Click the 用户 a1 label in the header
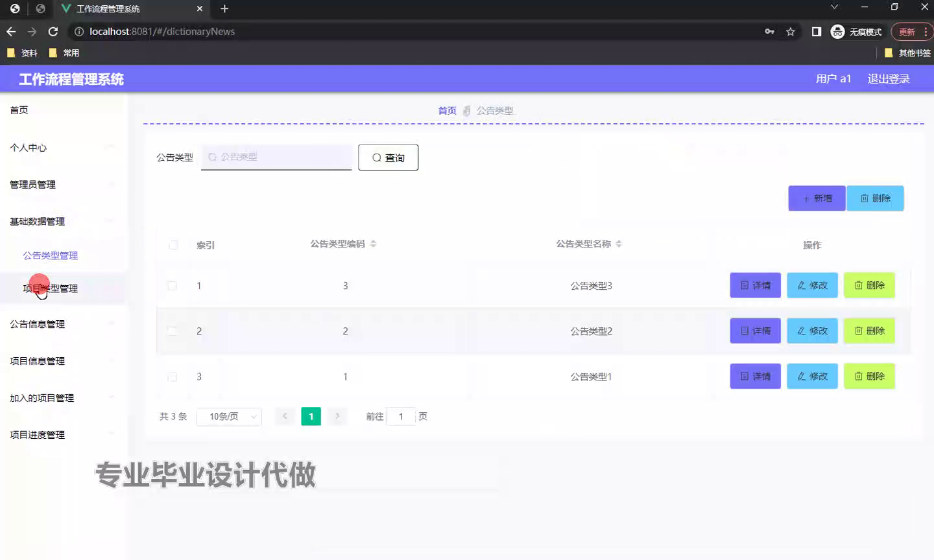The height and width of the screenshot is (560, 934). tap(833, 78)
